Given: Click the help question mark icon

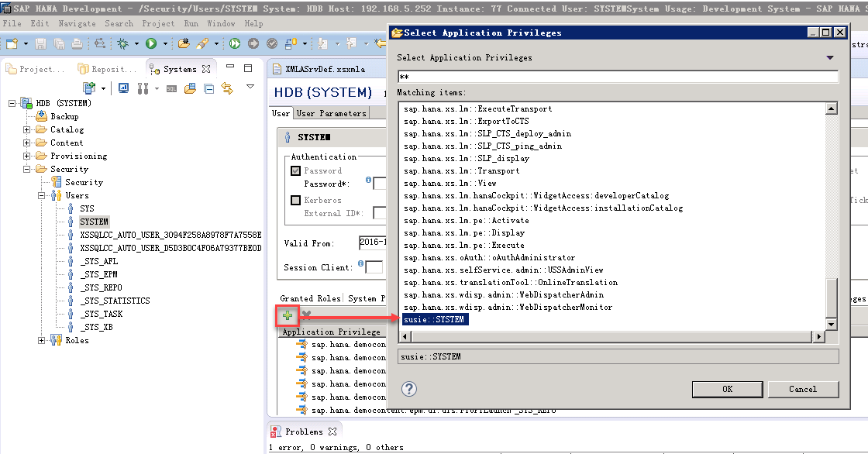Looking at the screenshot, I should (410, 389).
